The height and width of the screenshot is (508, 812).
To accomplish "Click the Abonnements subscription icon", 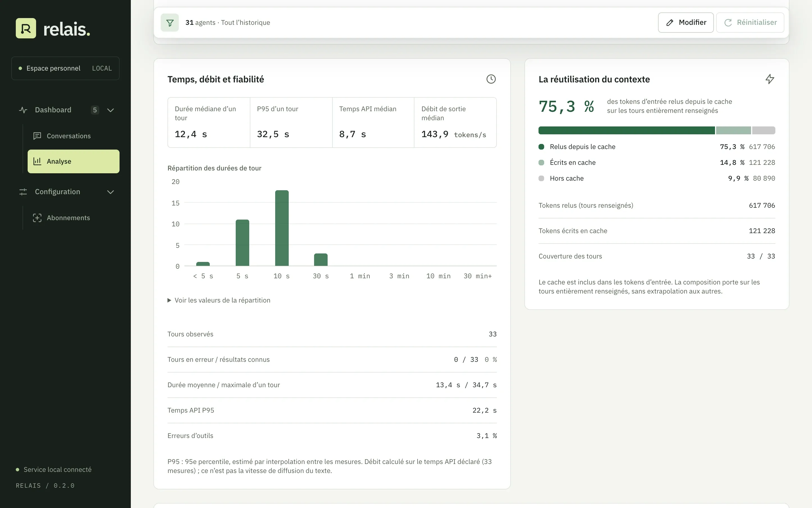I will [x=37, y=218].
